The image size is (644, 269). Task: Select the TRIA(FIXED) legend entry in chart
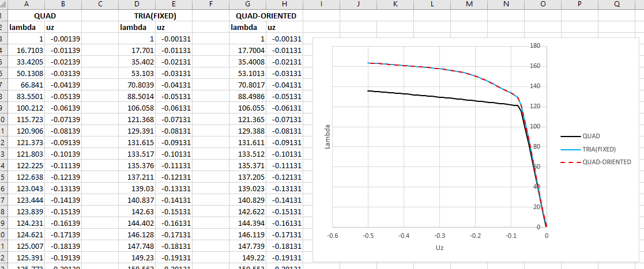click(588, 149)
